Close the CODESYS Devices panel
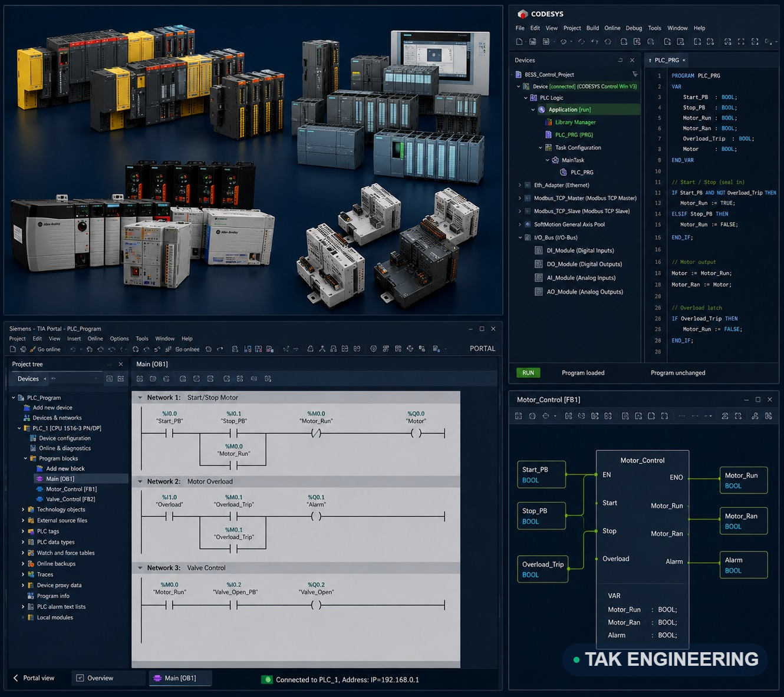Image resolution: width=784 pixels, height=697 pixels. (632, 60)
